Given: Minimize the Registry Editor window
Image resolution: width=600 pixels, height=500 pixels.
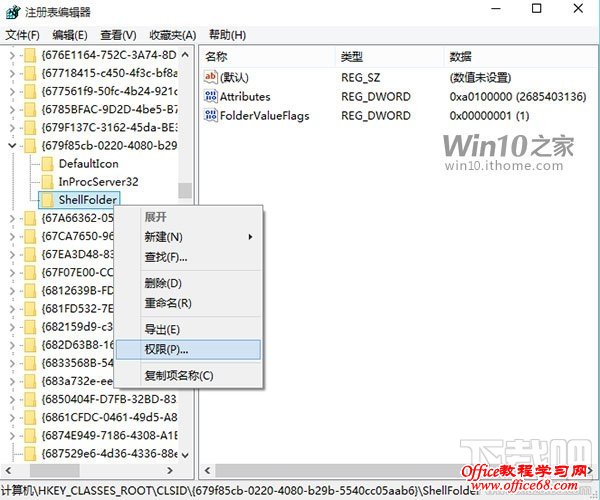Looking at the screenshot, I should (496, 8).
